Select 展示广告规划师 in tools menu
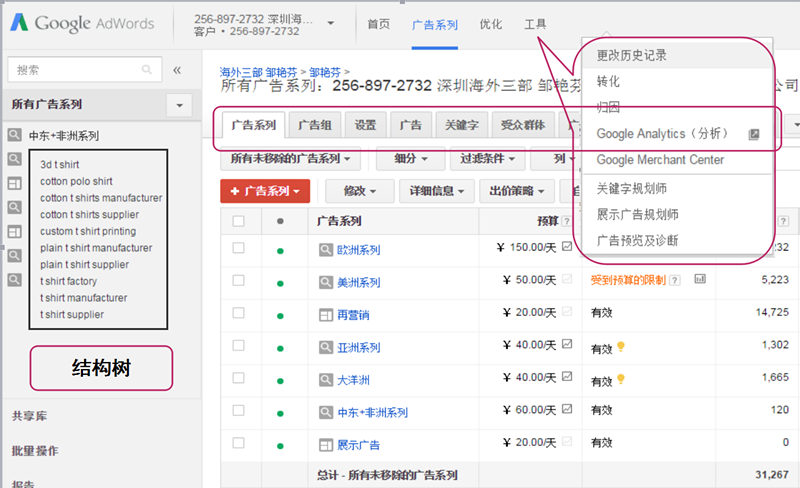 click(638, 214)
